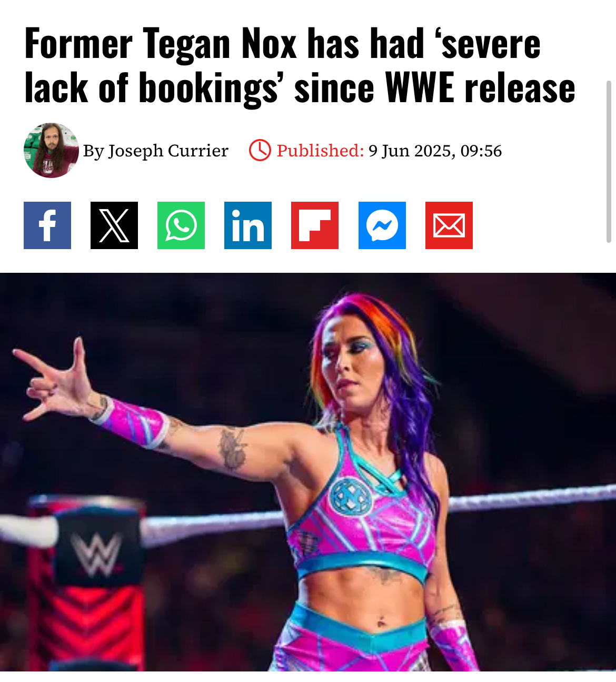The height and width of the screenshot is (682, 616).
Task: Click the page's vertical scrollbar
Action: pos(609,161)
